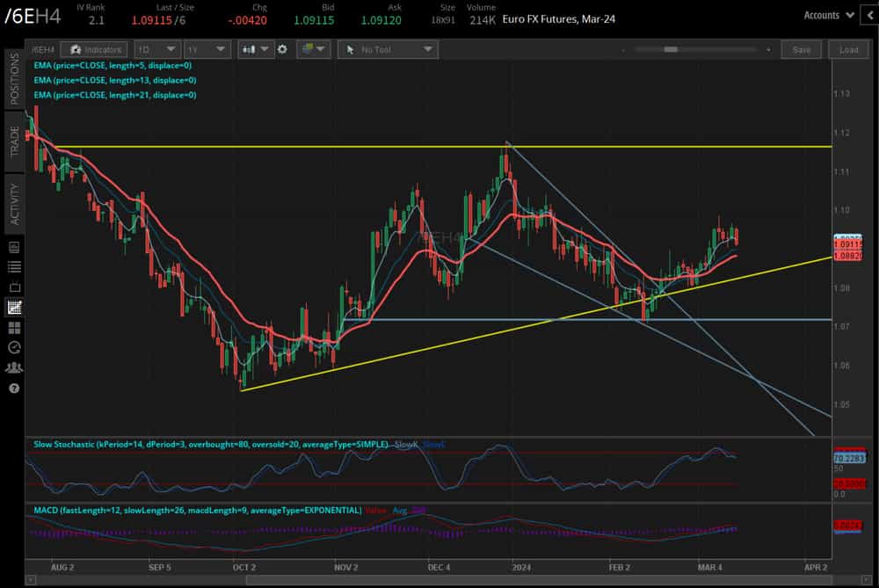The height and width of the screenshot is (588, 879).
Task: Expand the Accounts menu
Action: pyautogui.click(x=829, y=15)
